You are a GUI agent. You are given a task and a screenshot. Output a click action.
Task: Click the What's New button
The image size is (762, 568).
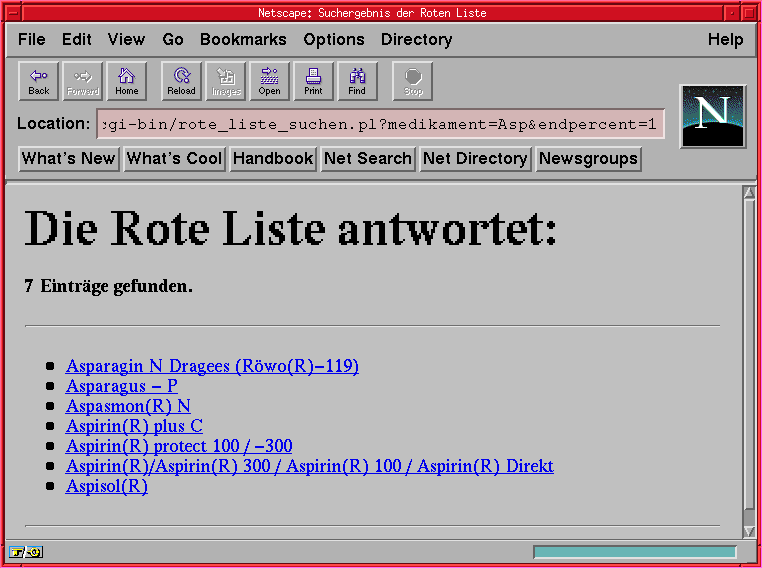coord(69,158)
